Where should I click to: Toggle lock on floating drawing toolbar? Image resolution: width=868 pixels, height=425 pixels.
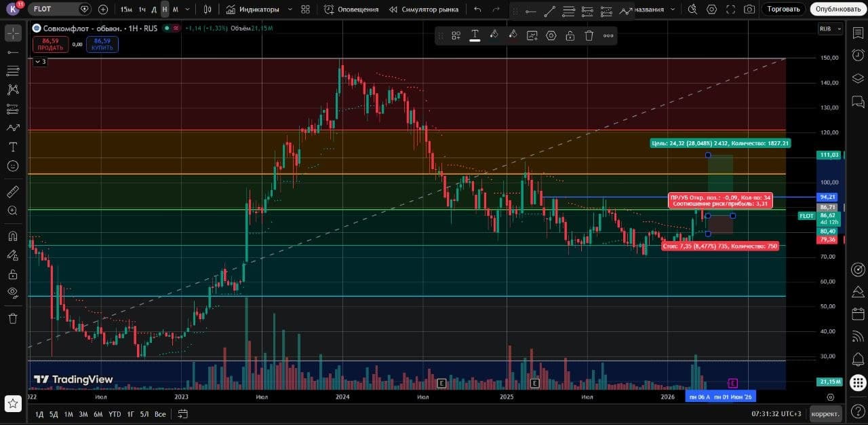click(570, 36)
